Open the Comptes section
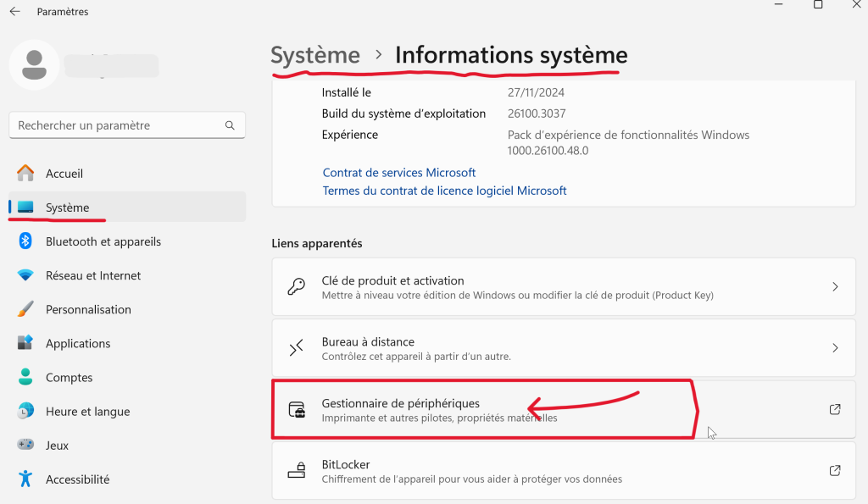The image size is (868, 504). [70, 377]
